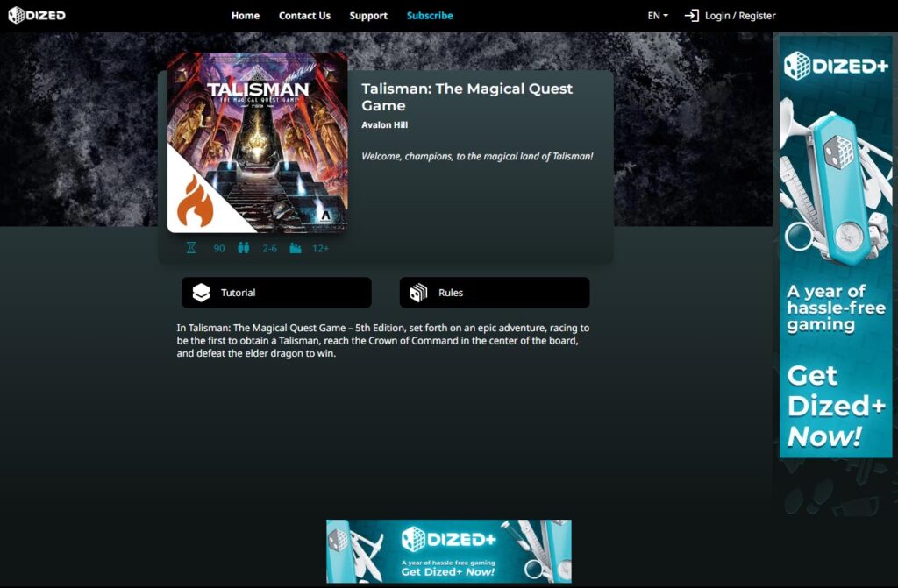This screenshot has height=588, width=898.
Task: Open the bottom Dized+ banner ad
Action: 449,551
